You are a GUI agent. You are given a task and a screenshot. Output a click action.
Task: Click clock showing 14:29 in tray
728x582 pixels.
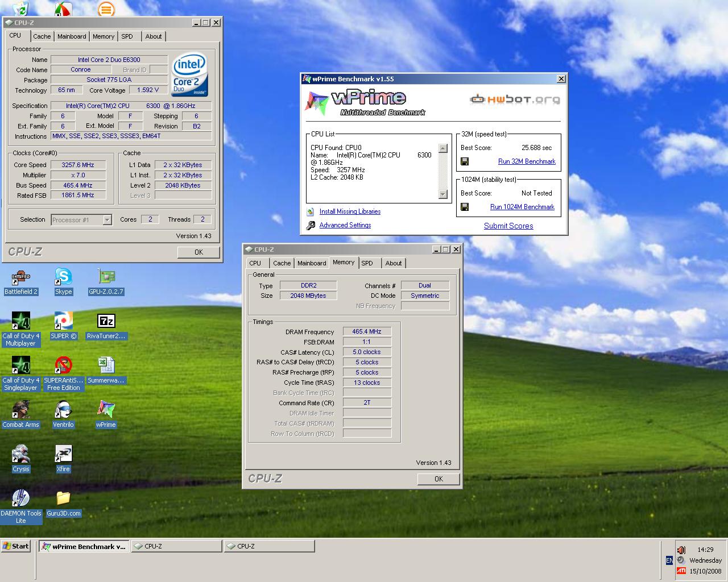pyautogui.click(x=705, y=550)
